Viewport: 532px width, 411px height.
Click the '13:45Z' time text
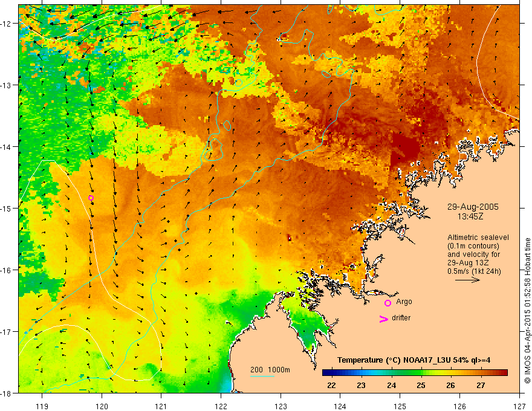(470, 216)
